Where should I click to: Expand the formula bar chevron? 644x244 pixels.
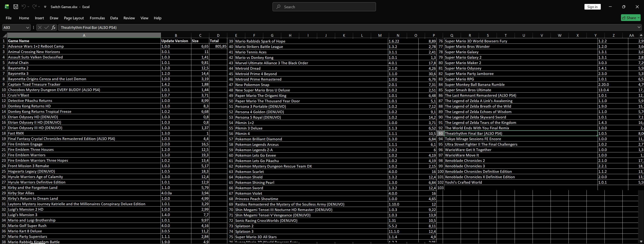pos(639,27)
